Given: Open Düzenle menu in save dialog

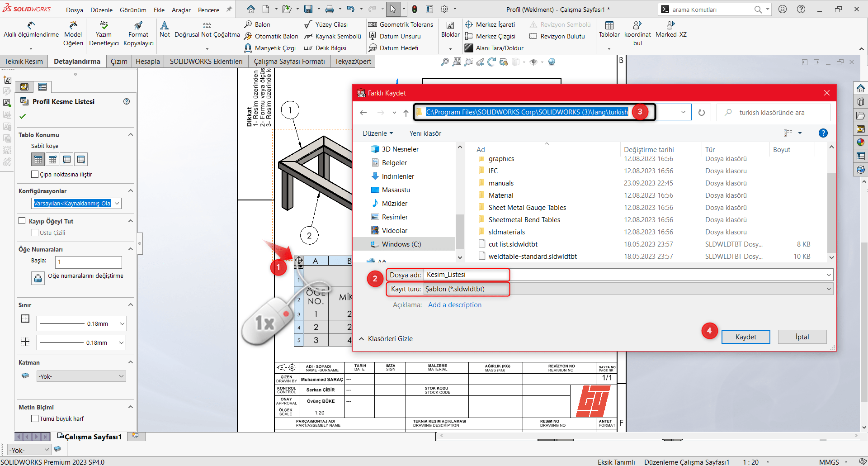Looking at the screenshot, I should click(377, 133).
